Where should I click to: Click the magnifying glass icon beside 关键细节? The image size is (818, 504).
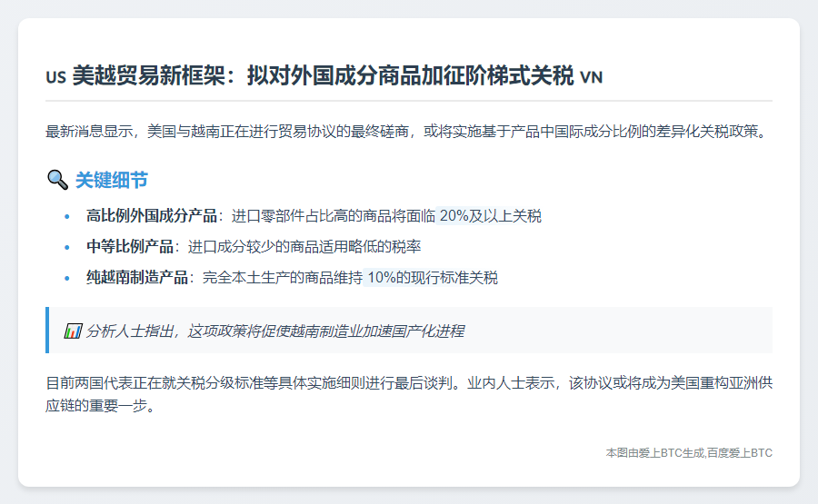tap(57, 180)
